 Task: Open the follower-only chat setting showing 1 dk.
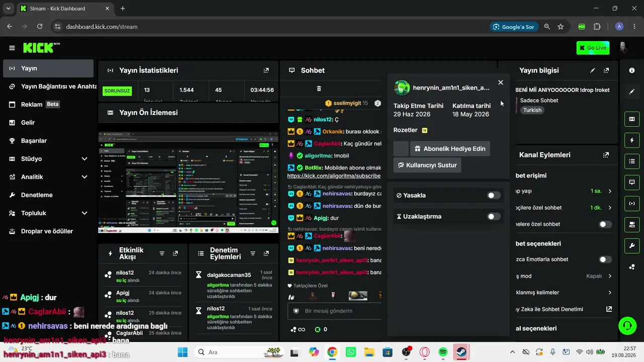(565, 208)
